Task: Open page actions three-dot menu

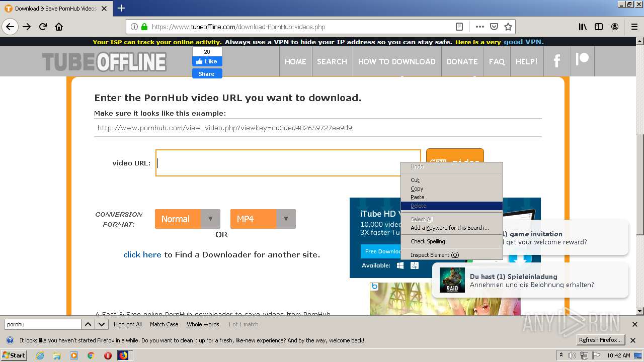Action: tap(479, 27)
